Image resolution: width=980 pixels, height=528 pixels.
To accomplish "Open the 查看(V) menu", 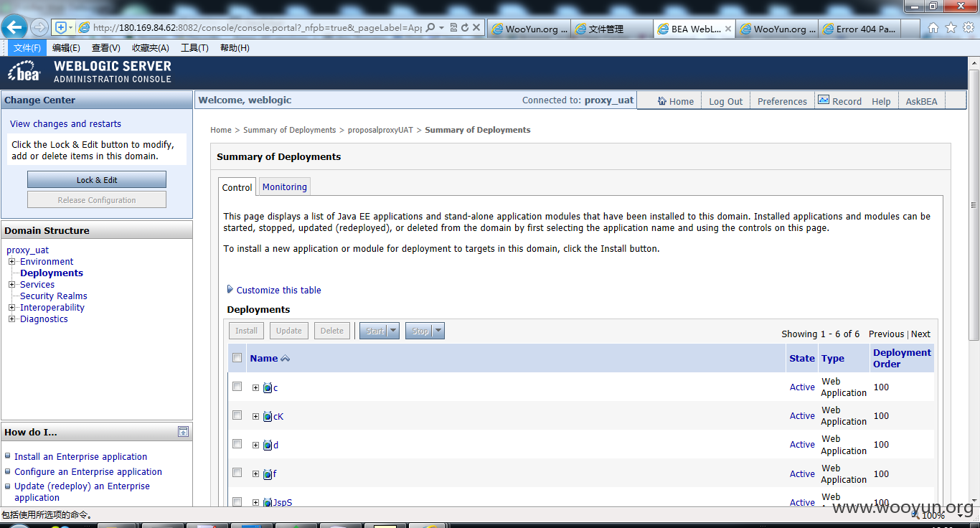I will pyautogui.click(x=106, y=48).
